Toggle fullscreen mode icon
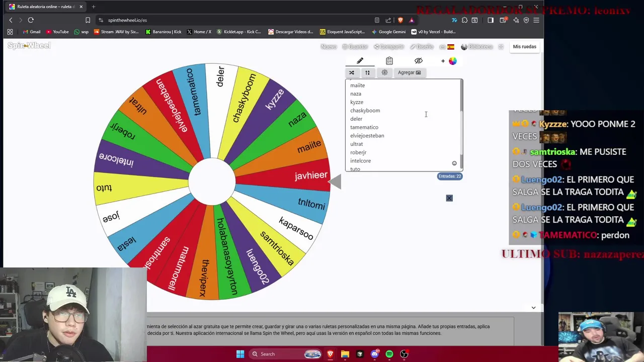This screenshot has width=644, height=362. tap(501, 47)
